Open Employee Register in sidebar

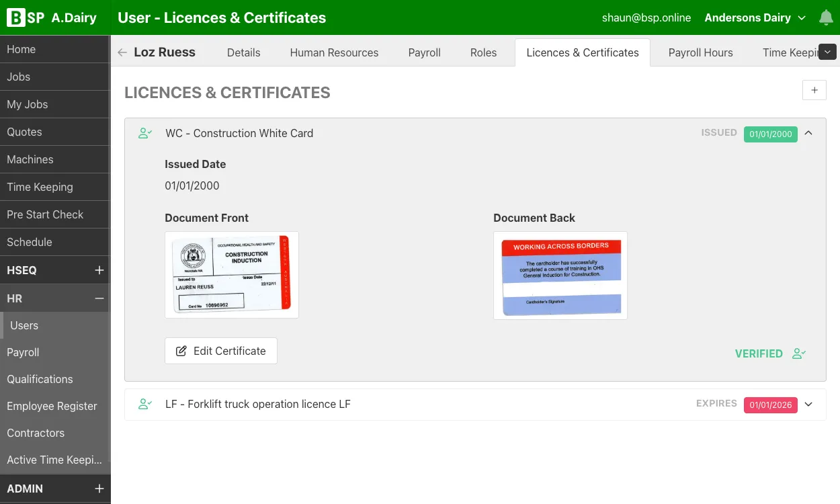[x=54, y=406]
